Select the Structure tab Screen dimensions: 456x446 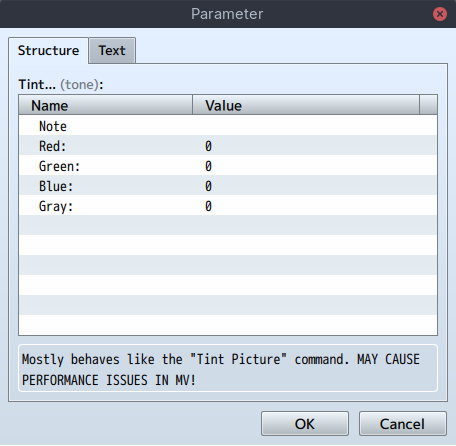pyautogui.click(x=48, y=51)
